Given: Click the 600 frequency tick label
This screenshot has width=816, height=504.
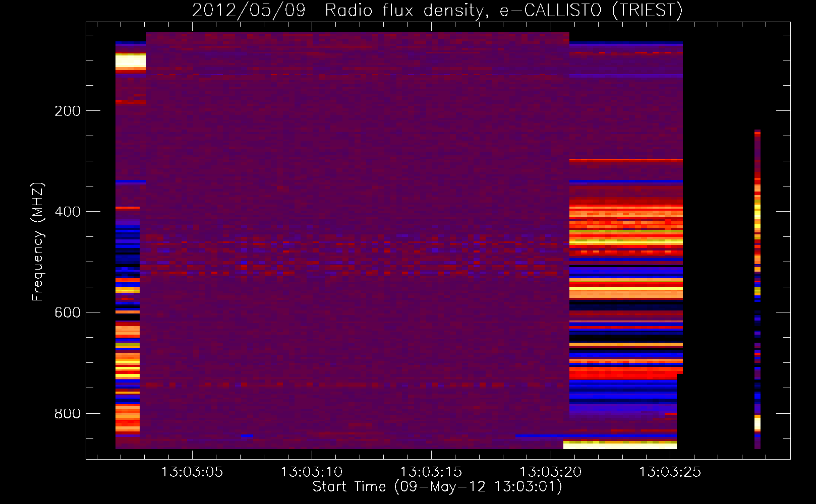Looking at the screenshot, I should [68, 312].
